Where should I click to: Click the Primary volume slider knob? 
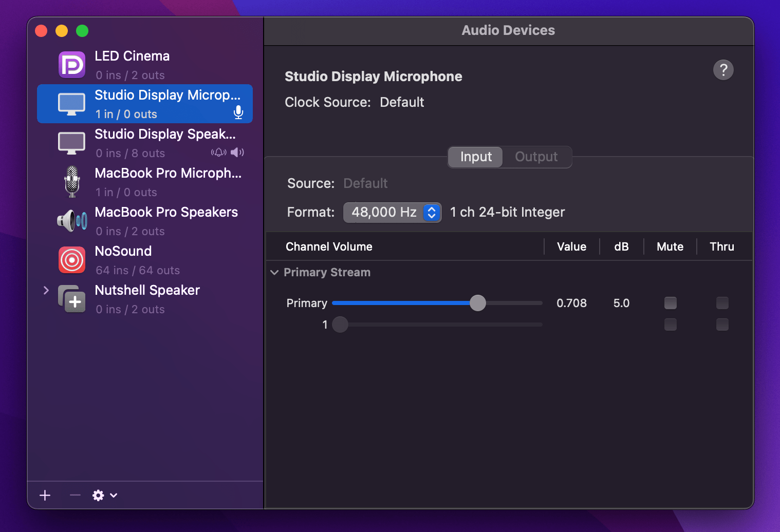[478, 303]
